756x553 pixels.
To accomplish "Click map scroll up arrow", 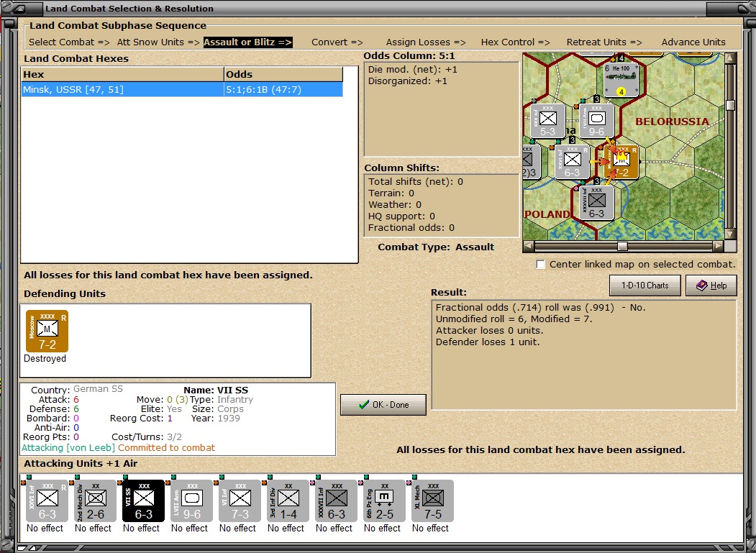I will pyautogui.click(x=730, y=58).
